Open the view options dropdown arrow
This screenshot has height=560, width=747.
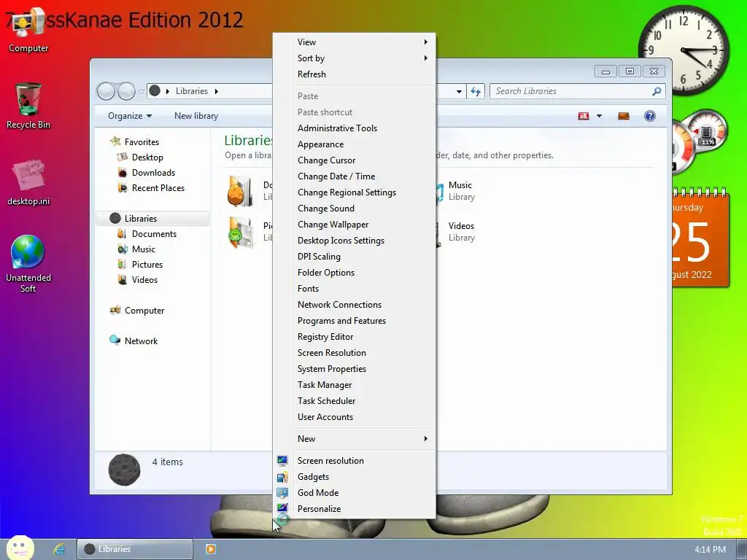click(x=600, y=116)
